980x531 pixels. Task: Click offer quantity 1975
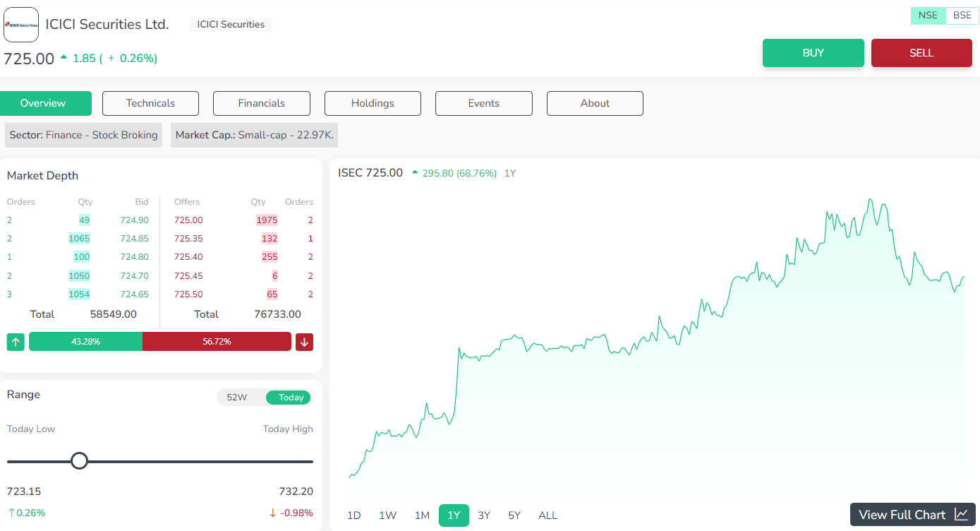pos(267,220)
